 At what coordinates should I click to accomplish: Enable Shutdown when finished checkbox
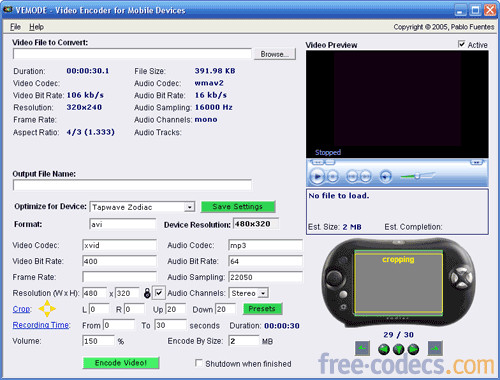pyautogui.click(x=199, y=363)
